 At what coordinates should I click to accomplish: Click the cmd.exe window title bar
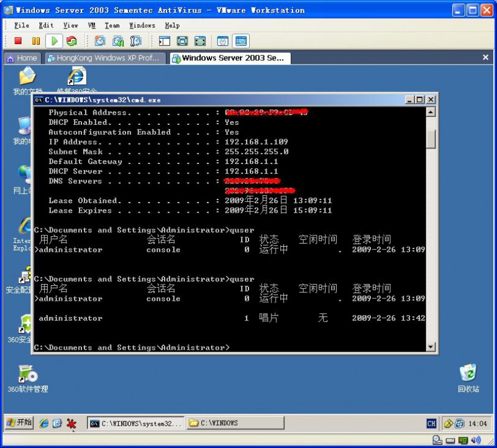tap(235, 100)
